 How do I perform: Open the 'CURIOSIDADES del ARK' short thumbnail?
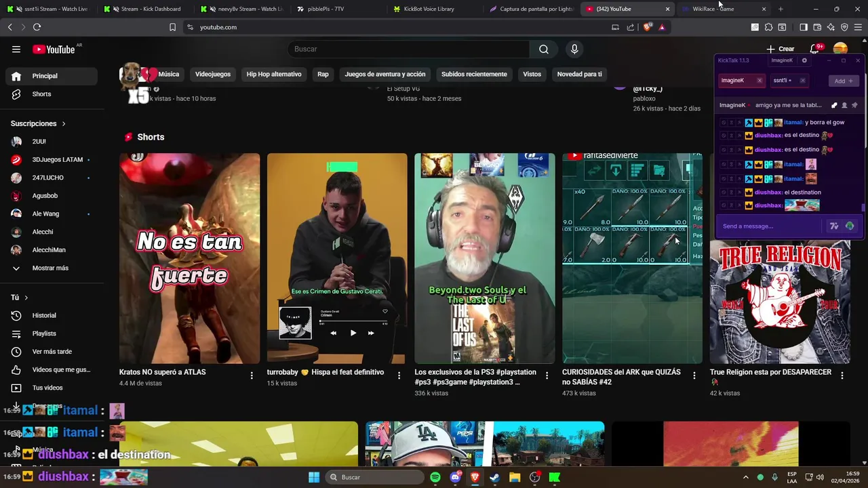[632, 258]
